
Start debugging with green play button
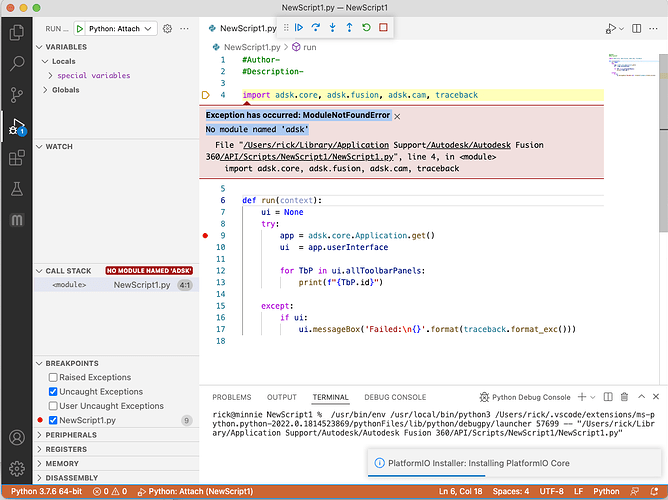coord(80,29)
